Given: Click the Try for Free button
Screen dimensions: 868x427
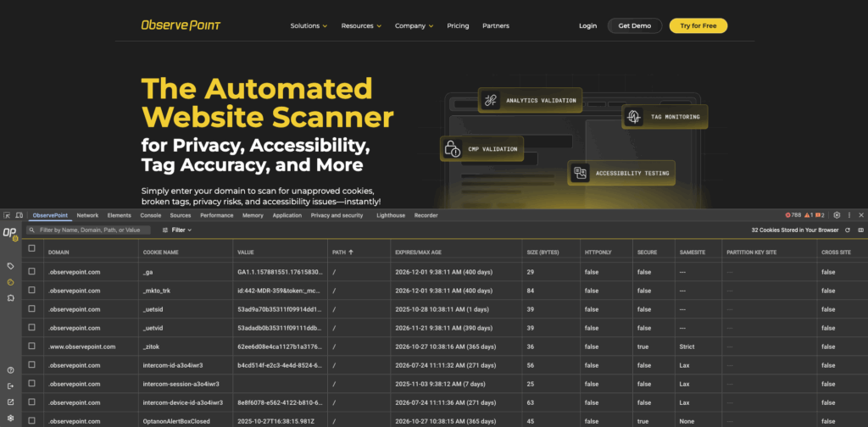Looking at the screenshot, I should coord(698,26).
